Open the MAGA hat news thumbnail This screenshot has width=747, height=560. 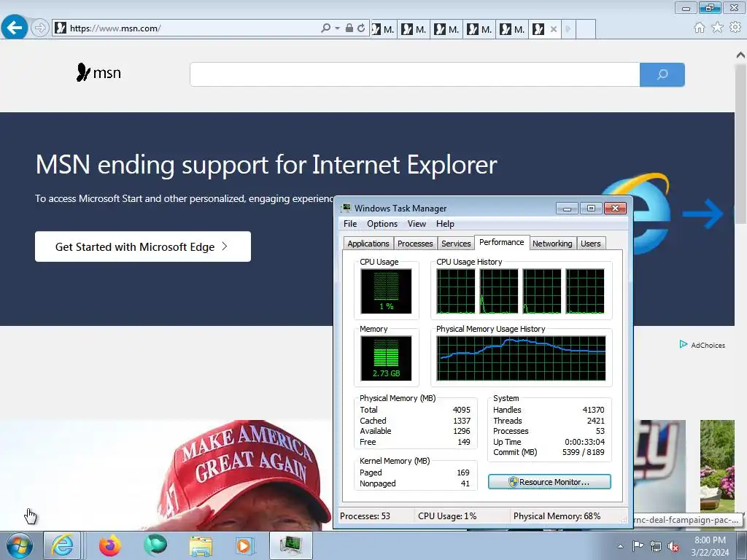coord(166,475)
